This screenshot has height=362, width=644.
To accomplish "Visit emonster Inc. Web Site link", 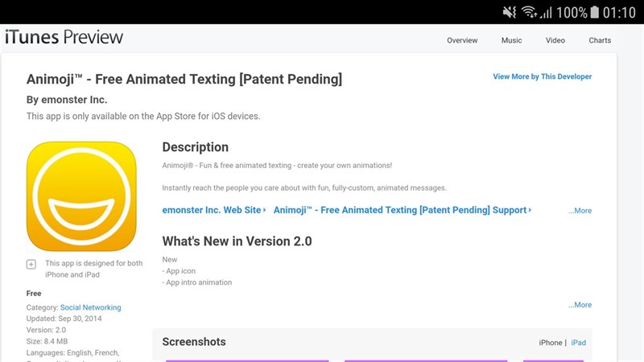I will click(213, 210).
